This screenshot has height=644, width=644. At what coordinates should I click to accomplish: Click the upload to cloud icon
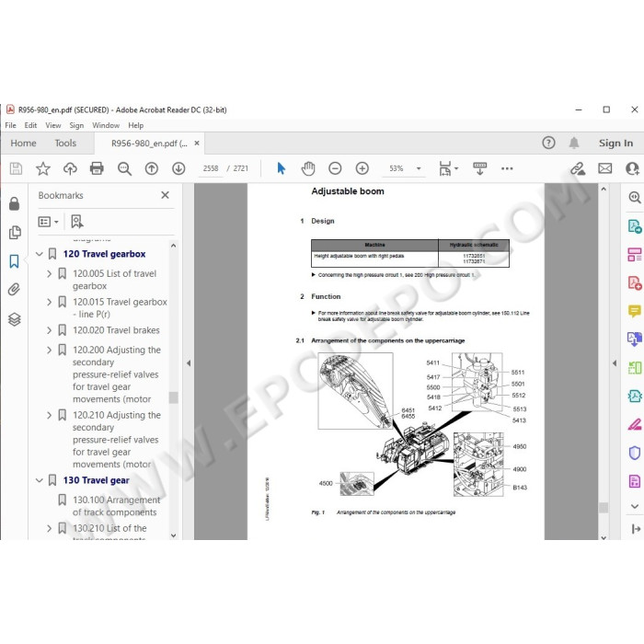70,168
